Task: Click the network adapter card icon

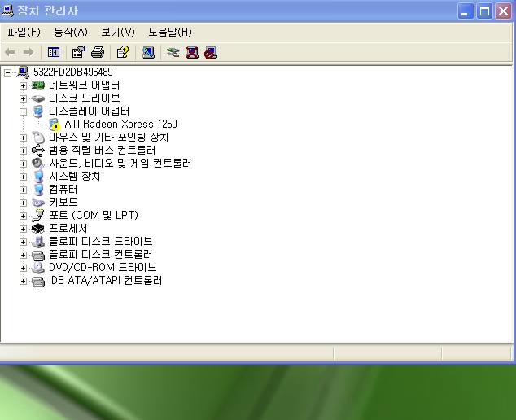Action: [38, 85]
